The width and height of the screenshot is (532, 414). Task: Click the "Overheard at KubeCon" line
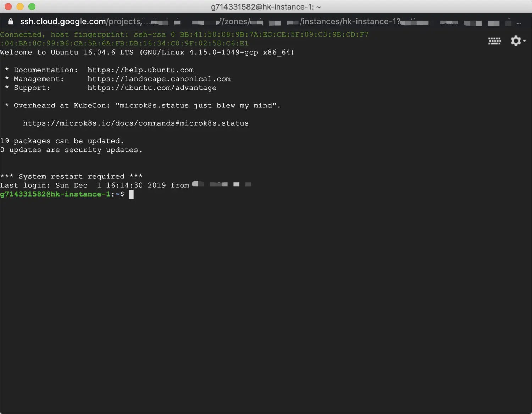coord(143,105)
